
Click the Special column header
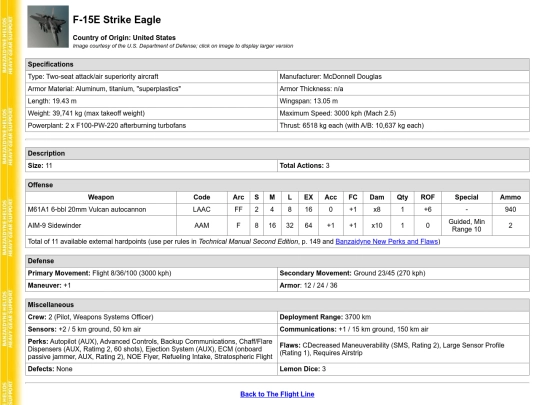coord(467,197)
